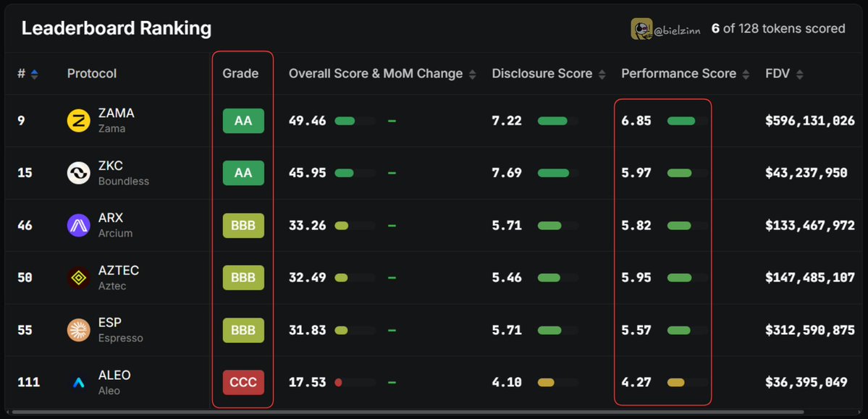The width and height of the screenshot is (868, 419).
Task: Click the ESP Espresso logo icon
Action: coord(79,330)
